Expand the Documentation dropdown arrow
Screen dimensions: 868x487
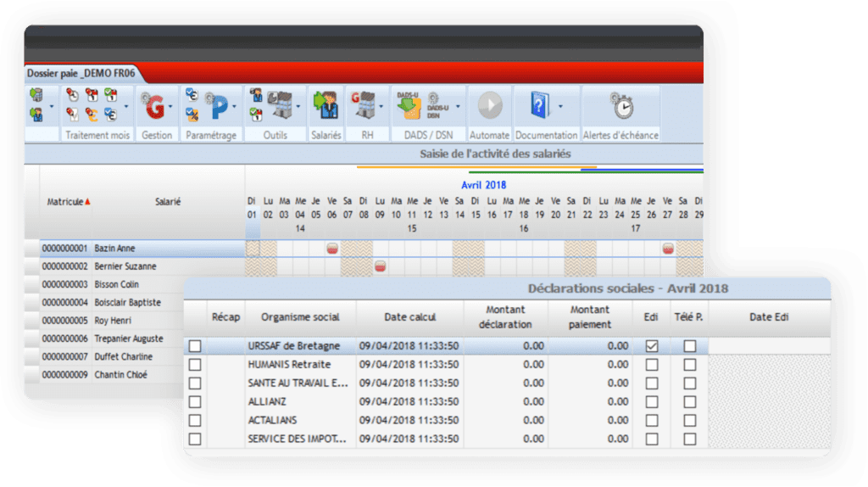point(559,108)
